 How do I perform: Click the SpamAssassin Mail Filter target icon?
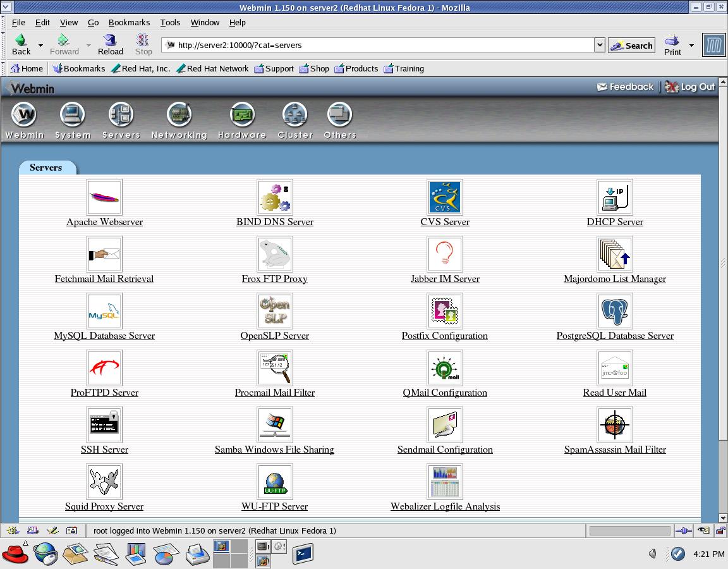(614, 425)
